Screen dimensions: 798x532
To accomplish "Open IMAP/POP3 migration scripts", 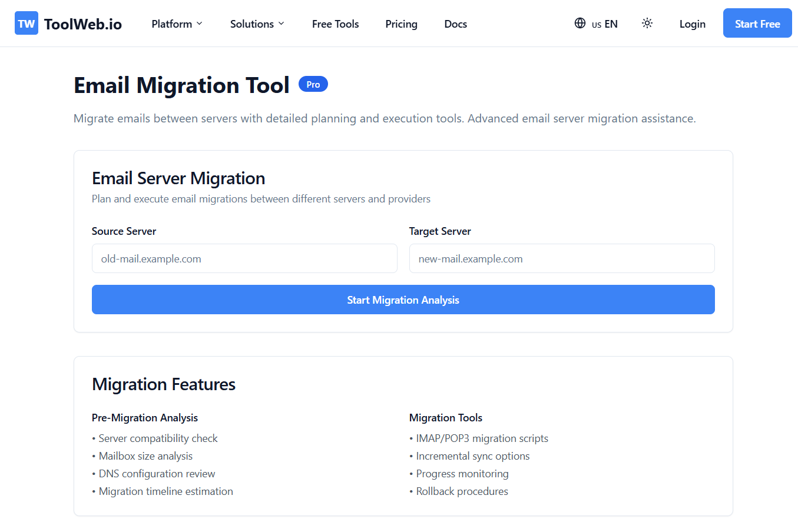I will point(482,438).
